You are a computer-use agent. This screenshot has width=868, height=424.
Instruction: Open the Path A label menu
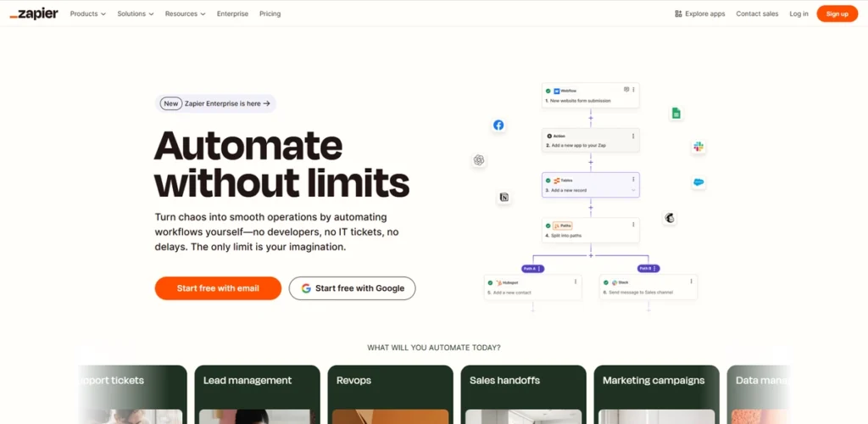point(532,269)
